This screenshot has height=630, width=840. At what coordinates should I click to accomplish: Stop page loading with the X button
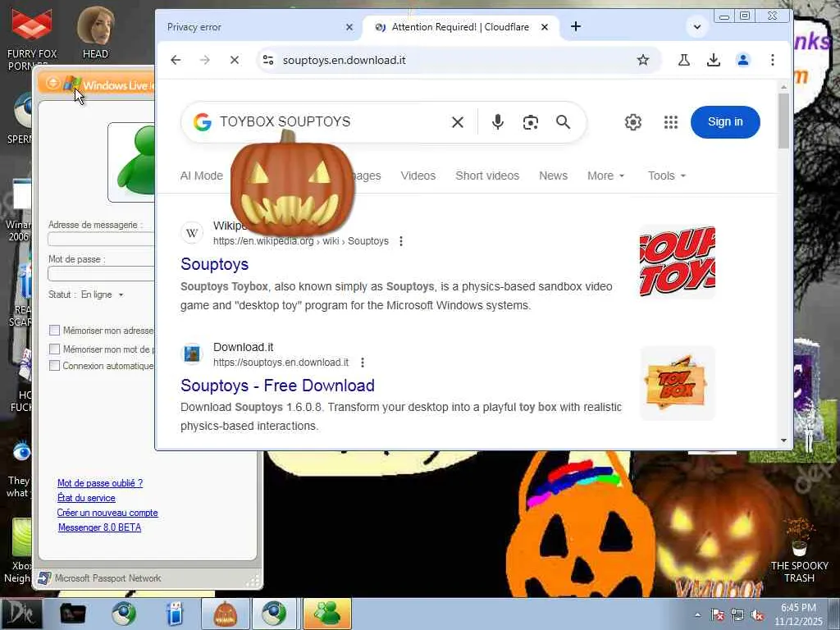tap(235, 60)
